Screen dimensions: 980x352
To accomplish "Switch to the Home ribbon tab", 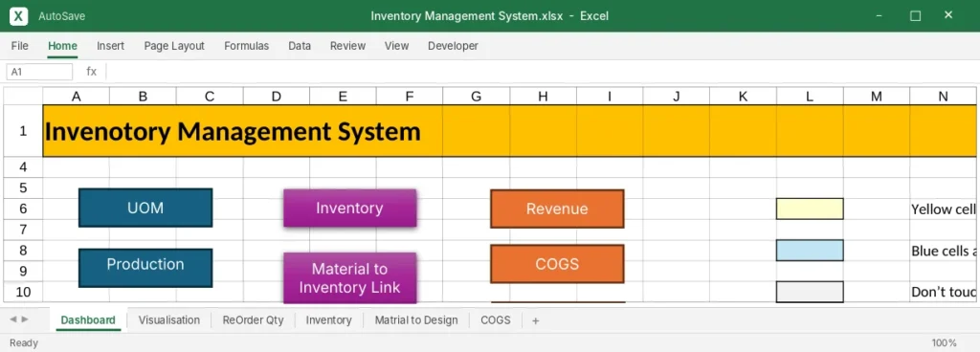I will [x=62, y=46].
